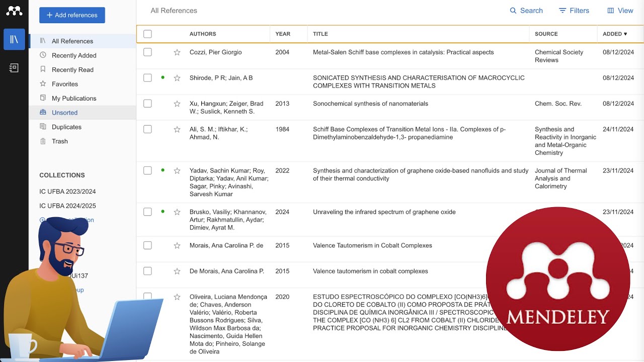This screenshot has width=644, height=362.
Task: Favorite the Cozzi reference with its star
Action: (177, 52)
